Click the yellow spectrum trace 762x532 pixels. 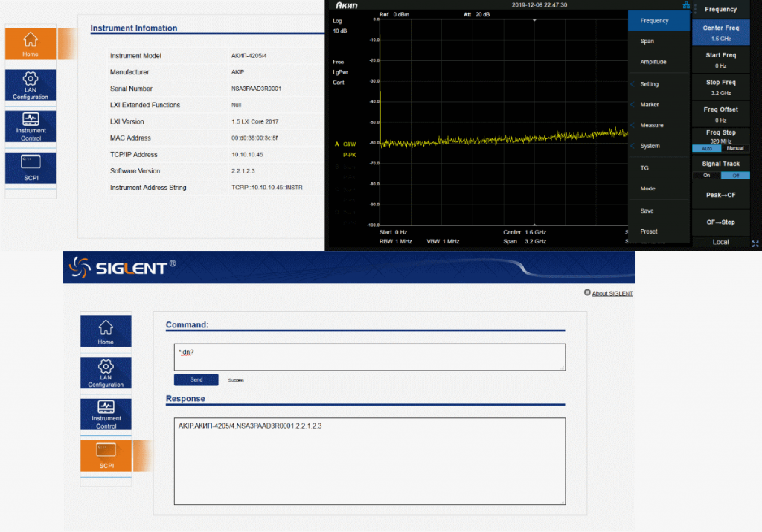point(504,139)
